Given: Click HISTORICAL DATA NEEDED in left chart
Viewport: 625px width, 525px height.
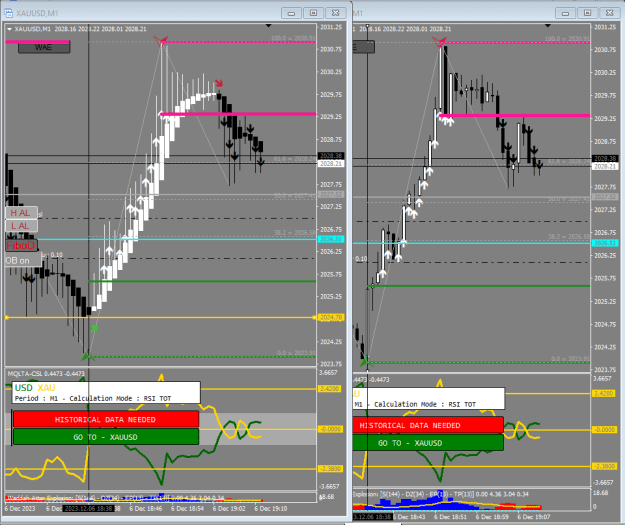Looking at the screenshot, I should tap(106, 419).
